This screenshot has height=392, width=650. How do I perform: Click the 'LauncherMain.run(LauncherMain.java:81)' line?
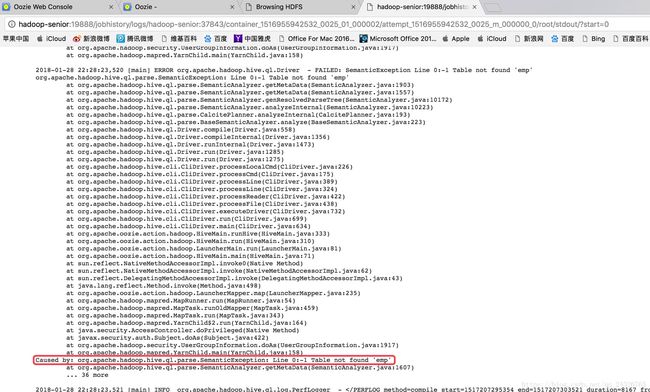(204, 249)
